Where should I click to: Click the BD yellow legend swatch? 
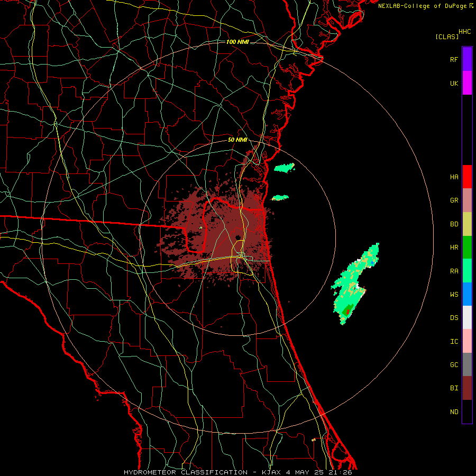coord(467,224)
